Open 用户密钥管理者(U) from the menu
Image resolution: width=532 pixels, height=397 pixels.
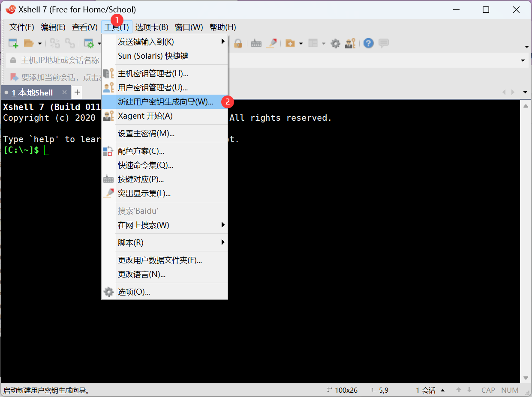165,87
